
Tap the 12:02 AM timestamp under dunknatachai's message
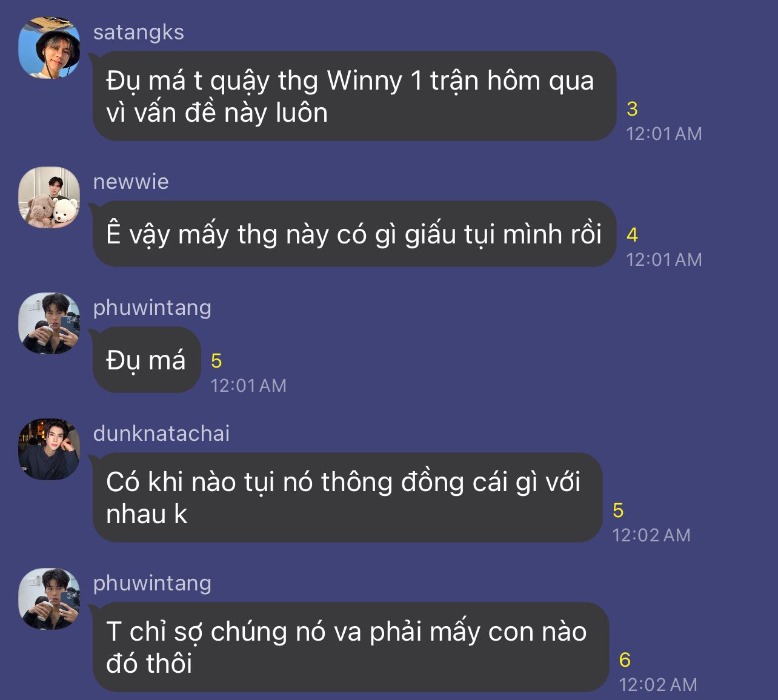tap(651, 535)
